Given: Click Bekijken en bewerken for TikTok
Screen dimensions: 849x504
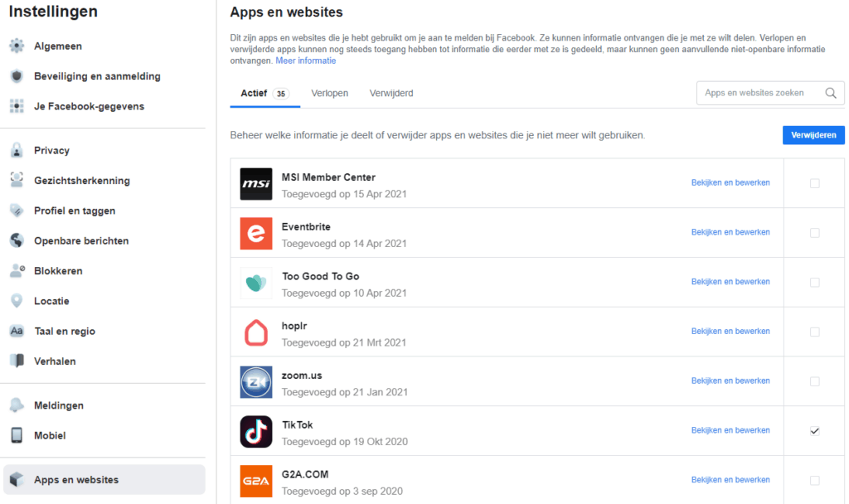Looking at the screenshot, I should (x=730, y=430).
